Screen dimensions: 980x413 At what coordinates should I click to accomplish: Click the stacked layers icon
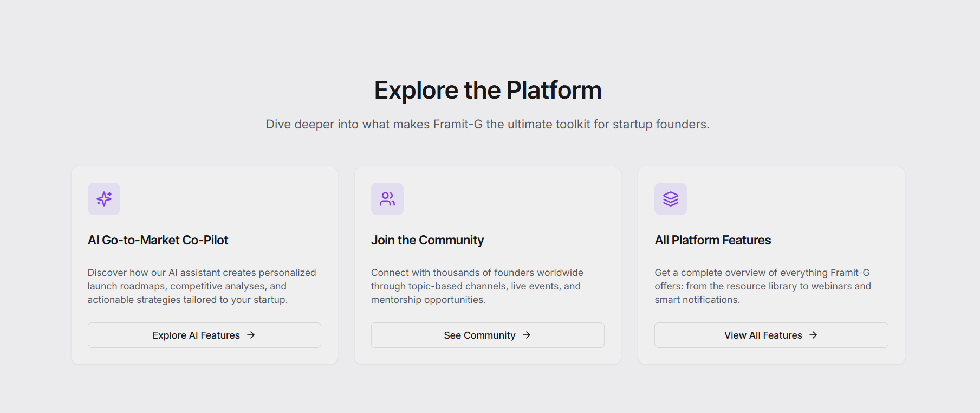pos(671,199)
